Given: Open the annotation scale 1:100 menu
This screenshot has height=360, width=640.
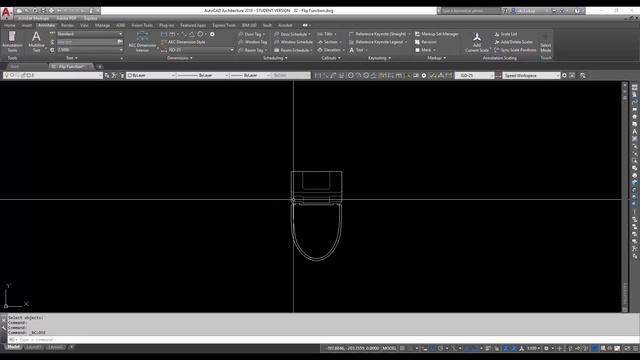Looking at the screenshot, I should [x=533, y=348].
